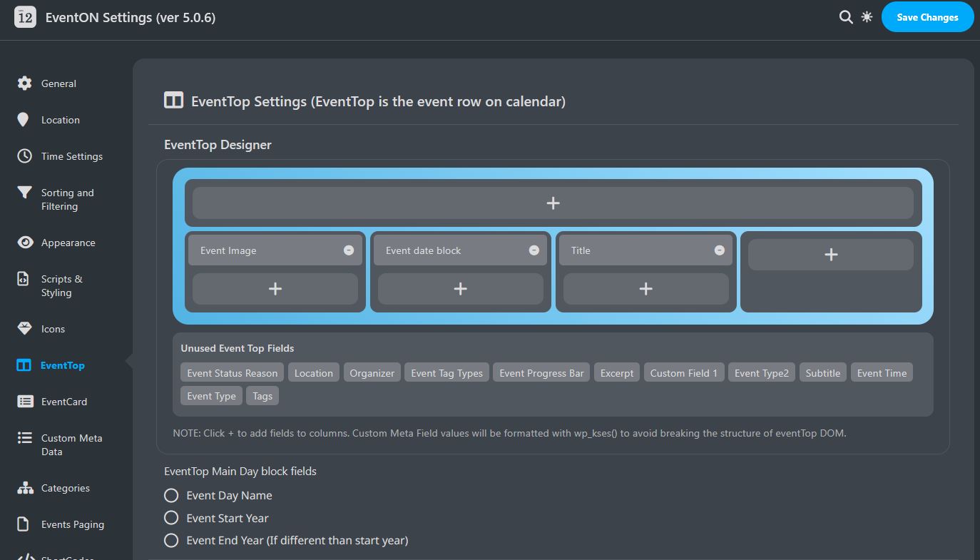Select the Event Progress Bar field tag
The width and height of the screenshot is (980, 560).
tap(541, 373)
